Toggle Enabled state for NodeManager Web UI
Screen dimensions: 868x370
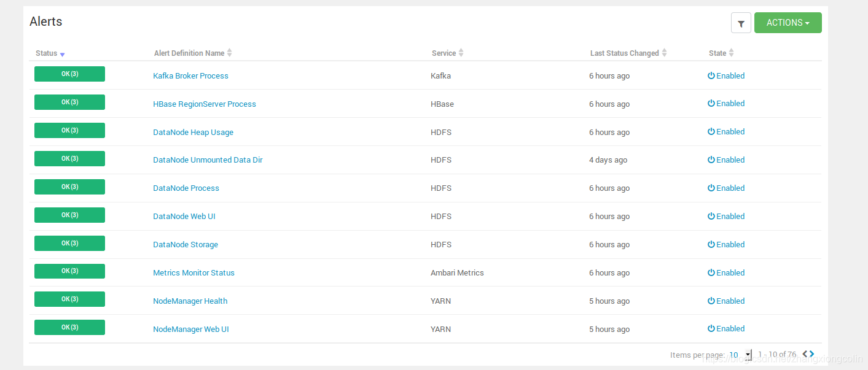(x=726, y=329)
